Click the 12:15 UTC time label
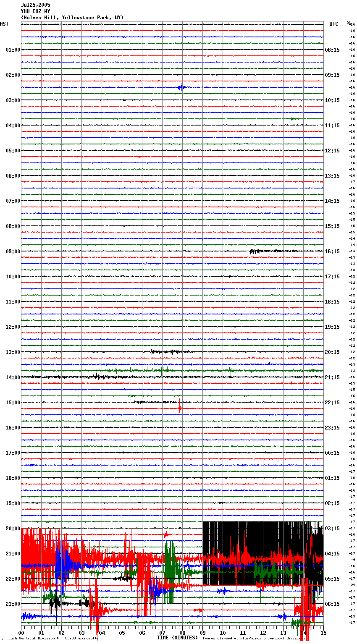The height and width of the screenshot is (644, 357). (x=332, y=151)
